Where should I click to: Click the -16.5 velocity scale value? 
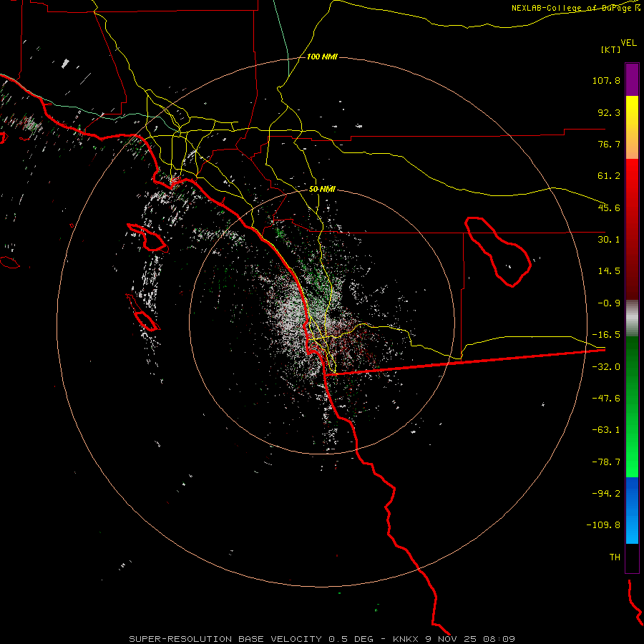[x=606, y=335]
